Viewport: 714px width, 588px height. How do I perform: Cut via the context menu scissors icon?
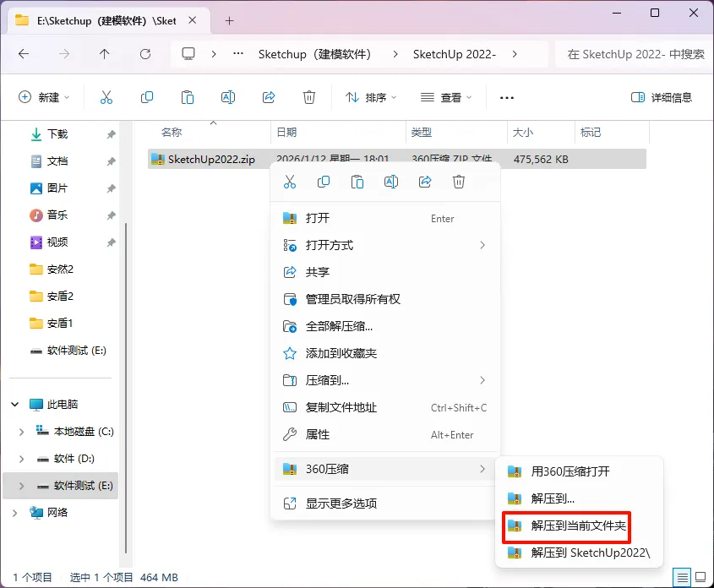tap(290, 182)
